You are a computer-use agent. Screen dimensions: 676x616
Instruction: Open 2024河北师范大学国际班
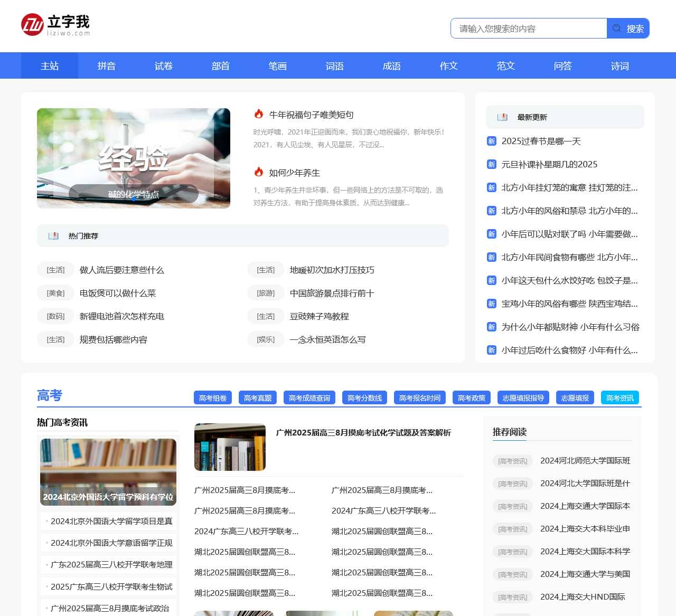(x=585, y=460)
